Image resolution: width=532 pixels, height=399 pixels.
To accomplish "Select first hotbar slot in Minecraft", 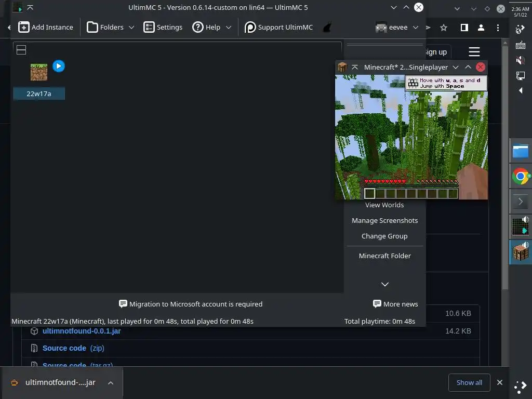I will click(x=370, y=194).
